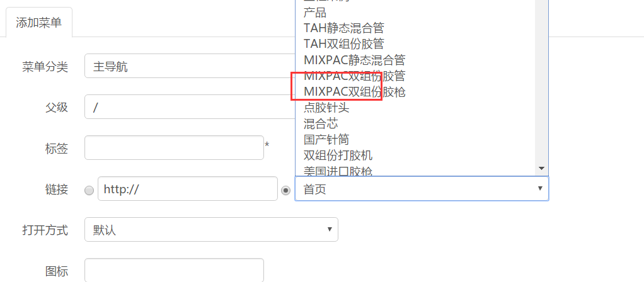Viewport: 644px width, 282px height.
Task: Select the radio button beside 首页 dropdown
Action: click(286, 191)
